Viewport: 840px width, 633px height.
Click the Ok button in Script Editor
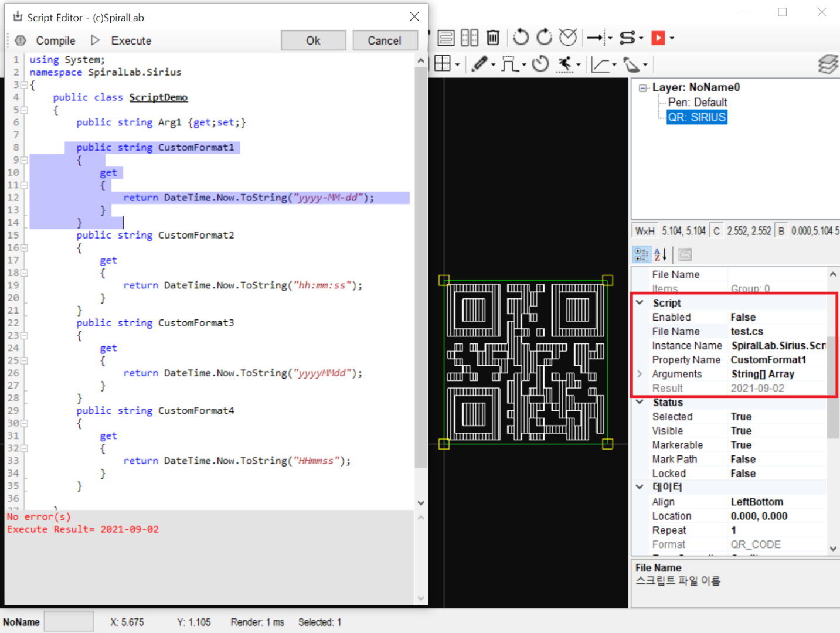pyautogui.click(x=313, y=40)
